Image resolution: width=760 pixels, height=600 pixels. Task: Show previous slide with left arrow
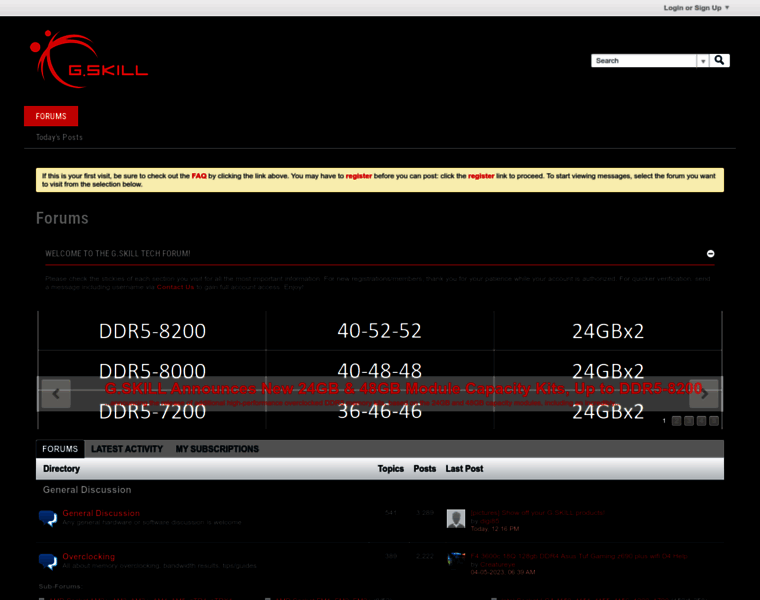point(56,394)
